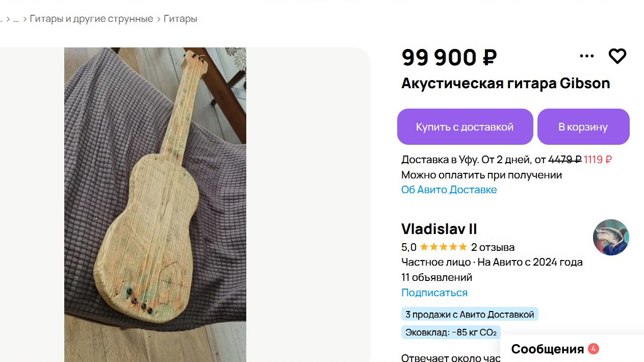Screen dimensions: 644x362
Task: Subscribe to seller via Подписаться
Action: (x=434, y=293)
